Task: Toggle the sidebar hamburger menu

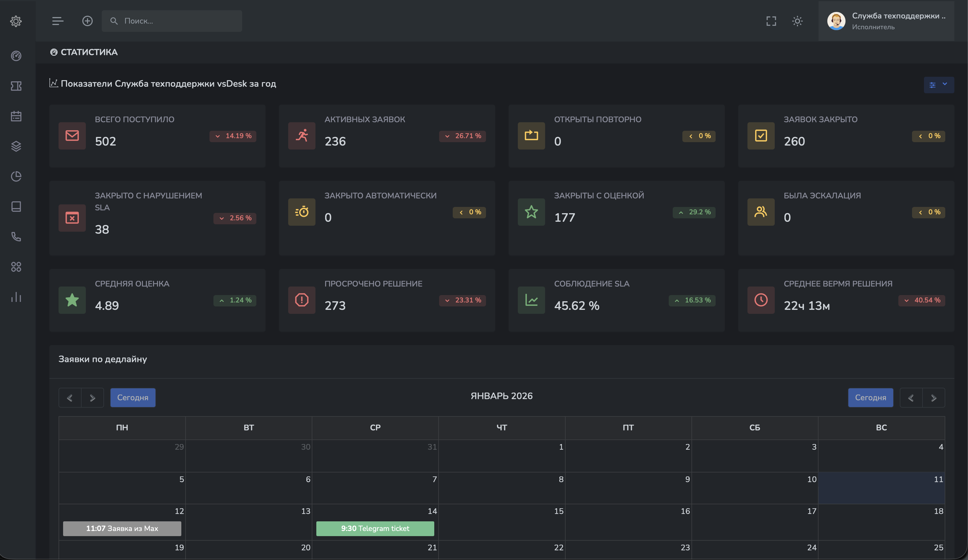Action: coord(58,21)
